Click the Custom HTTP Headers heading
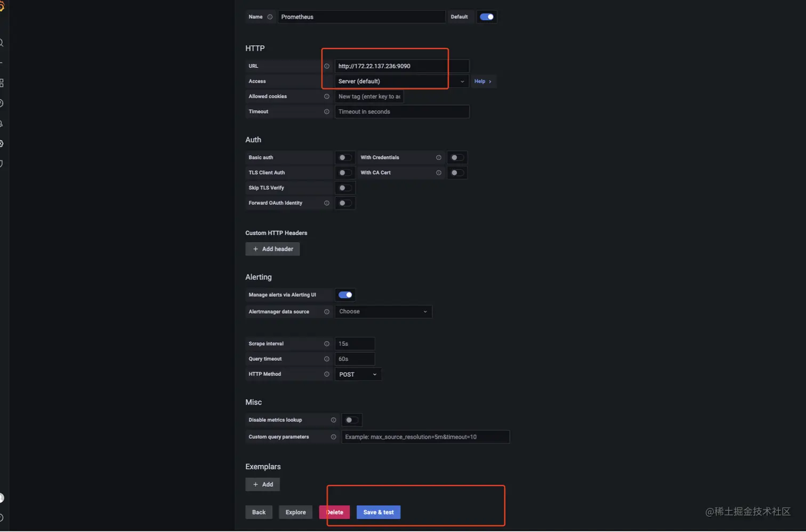The width and height of the screenshot is (806, 532). click(x=276, y=233)
